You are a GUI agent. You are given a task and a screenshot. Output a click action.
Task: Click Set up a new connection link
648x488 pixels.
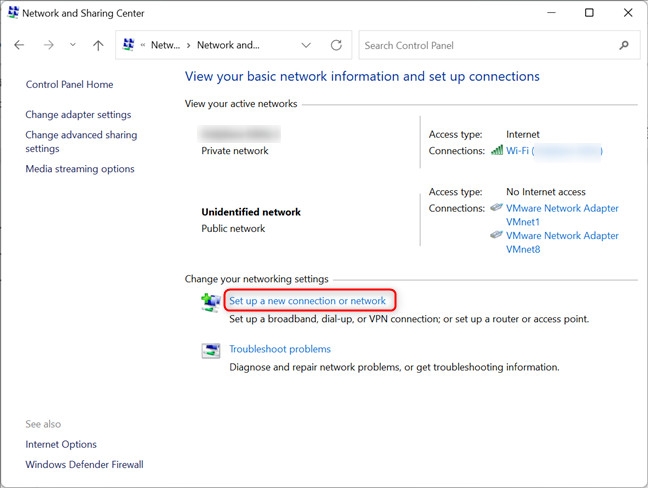(307, 301)
